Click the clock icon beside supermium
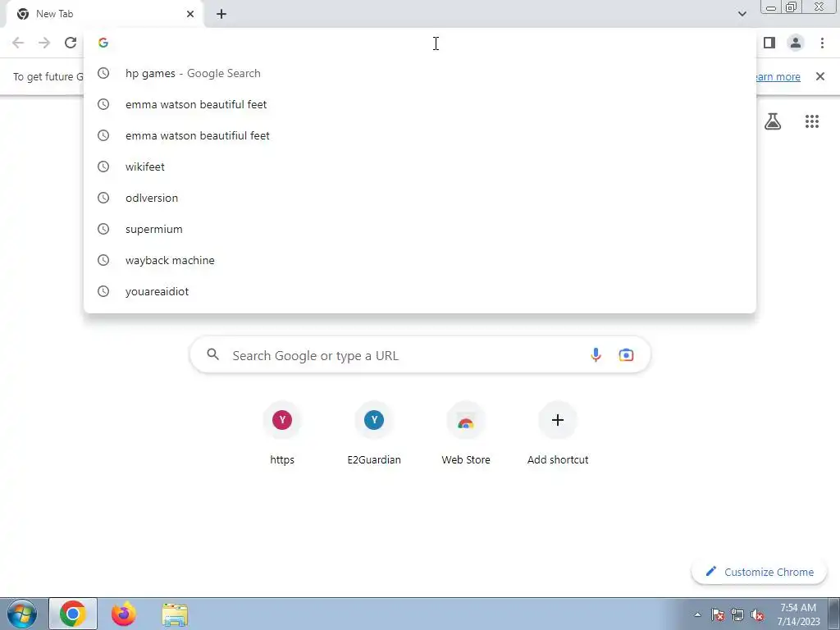The height and width of the screenshot is (630, 840). coord(103,229)
